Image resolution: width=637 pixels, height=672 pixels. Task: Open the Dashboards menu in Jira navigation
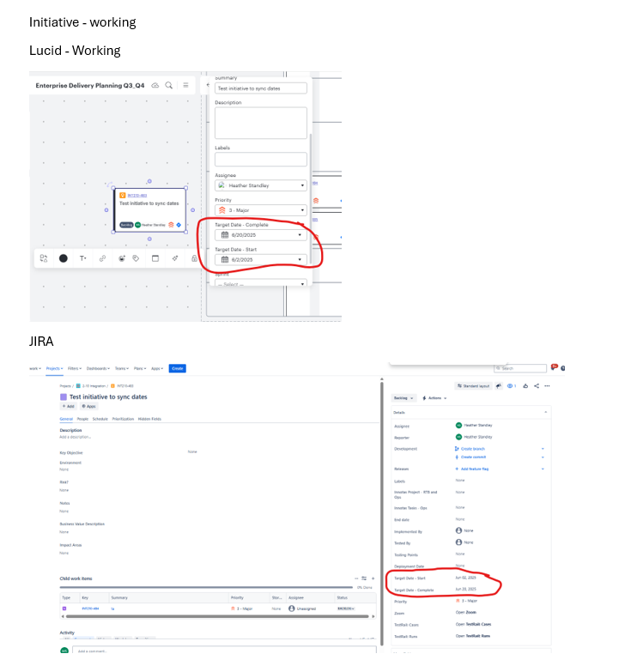[98, 368]
